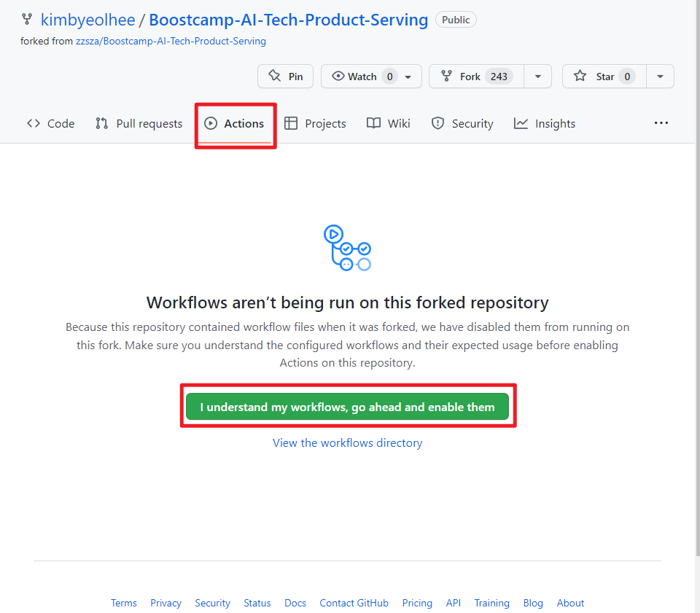The image size is (700, 613).
Task: Click the Star count badge
Action: point(627,77)
